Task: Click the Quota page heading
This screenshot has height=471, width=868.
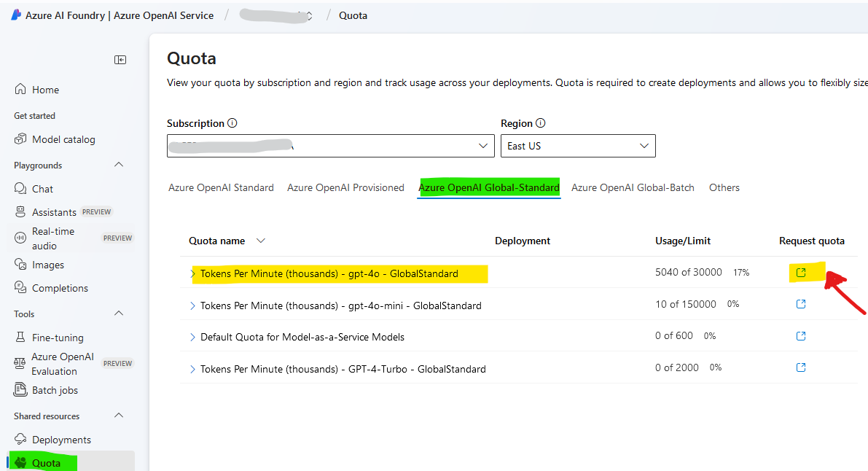Action: click(x=192, y=58)
